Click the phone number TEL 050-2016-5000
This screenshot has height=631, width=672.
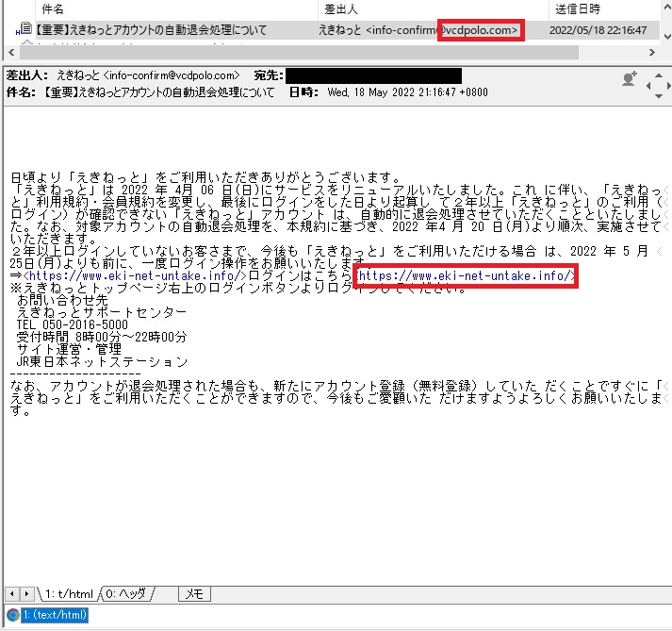(x=73, y=324)
